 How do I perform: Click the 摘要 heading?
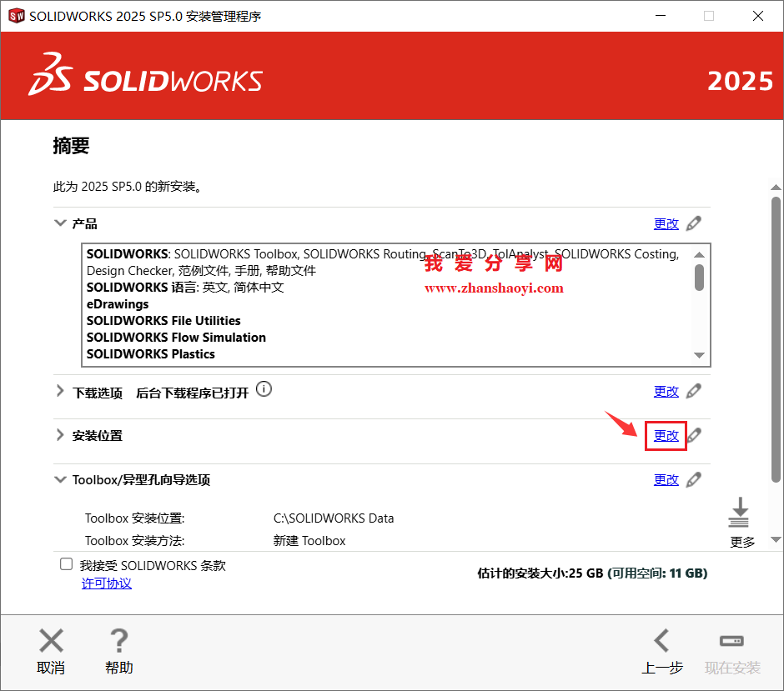(71, 146)
